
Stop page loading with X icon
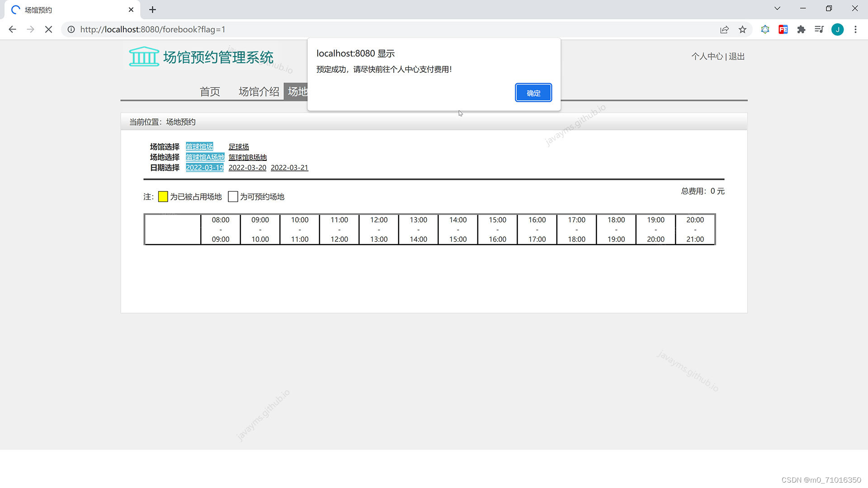[x=48, y=29]
